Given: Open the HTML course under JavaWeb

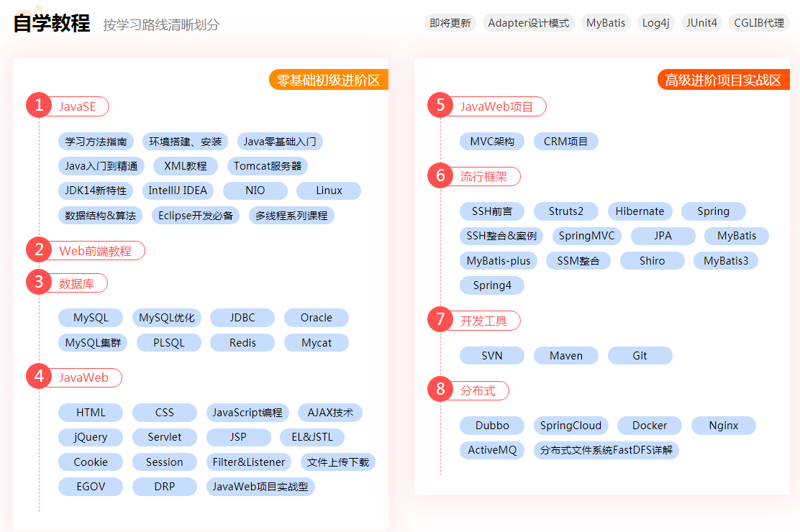Looking at the screenshot, I should [x=91, y=412].
